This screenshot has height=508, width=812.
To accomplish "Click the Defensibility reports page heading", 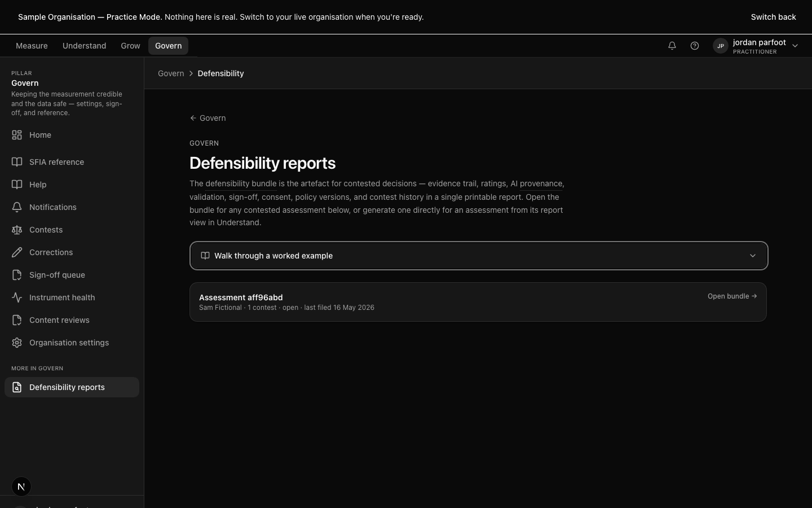I will (262, 163).
